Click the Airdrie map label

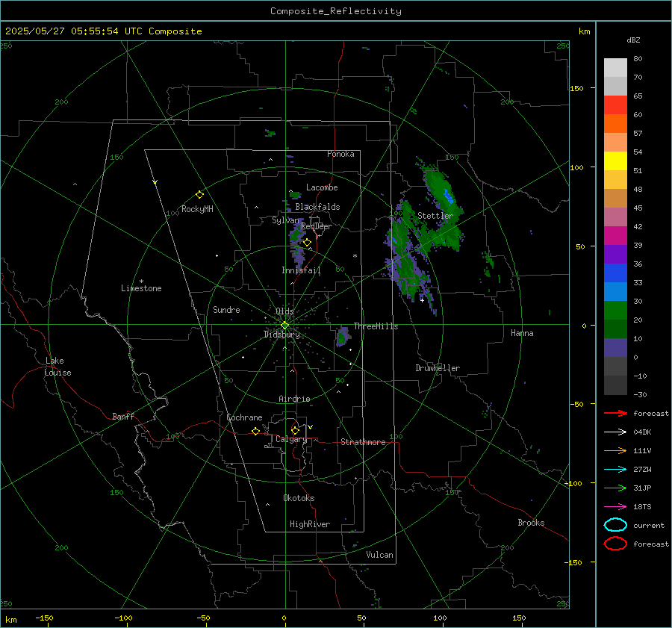(294, 399)
